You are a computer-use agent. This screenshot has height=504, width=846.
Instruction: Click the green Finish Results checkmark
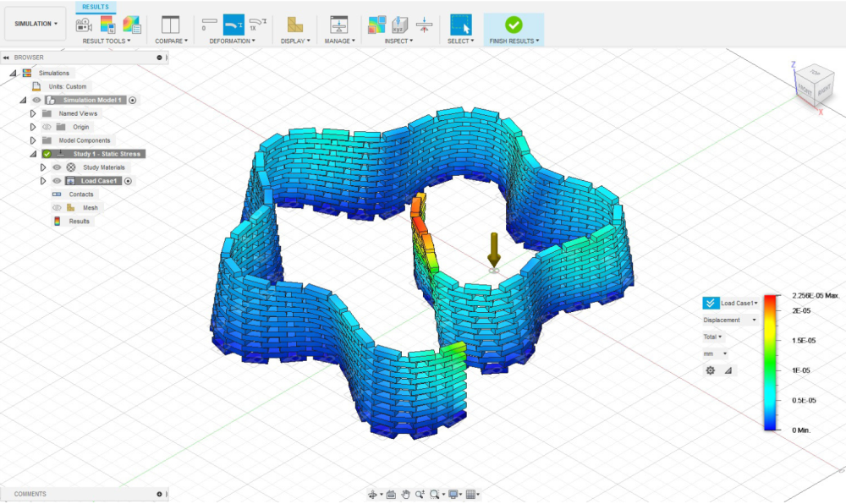(514, 25)
